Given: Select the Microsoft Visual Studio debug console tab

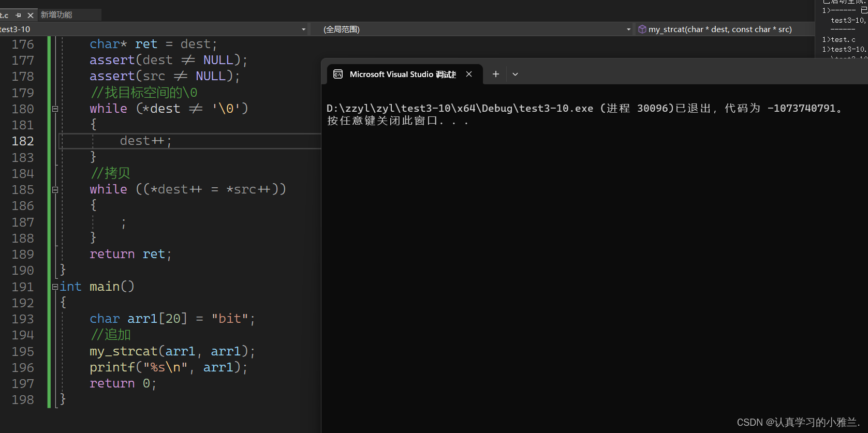Looking at the screenshot, I should [x=403, y=74].
